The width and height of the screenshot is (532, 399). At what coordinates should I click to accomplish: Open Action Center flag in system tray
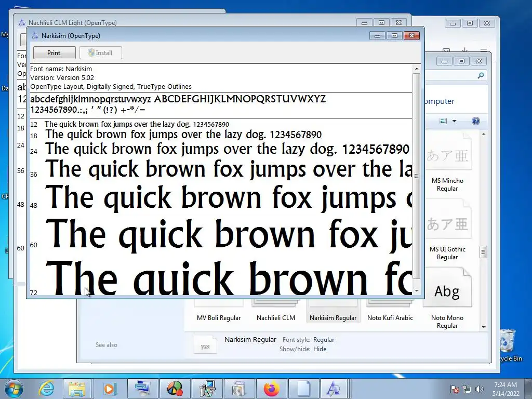pos(454,389)
